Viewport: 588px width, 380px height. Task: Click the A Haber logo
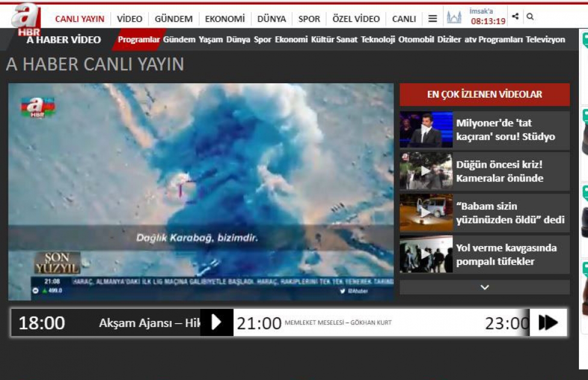(26, 20)
